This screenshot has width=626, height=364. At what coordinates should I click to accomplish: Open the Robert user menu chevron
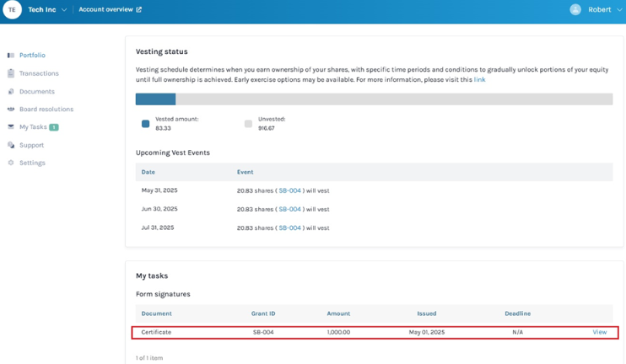click(619, 9)
